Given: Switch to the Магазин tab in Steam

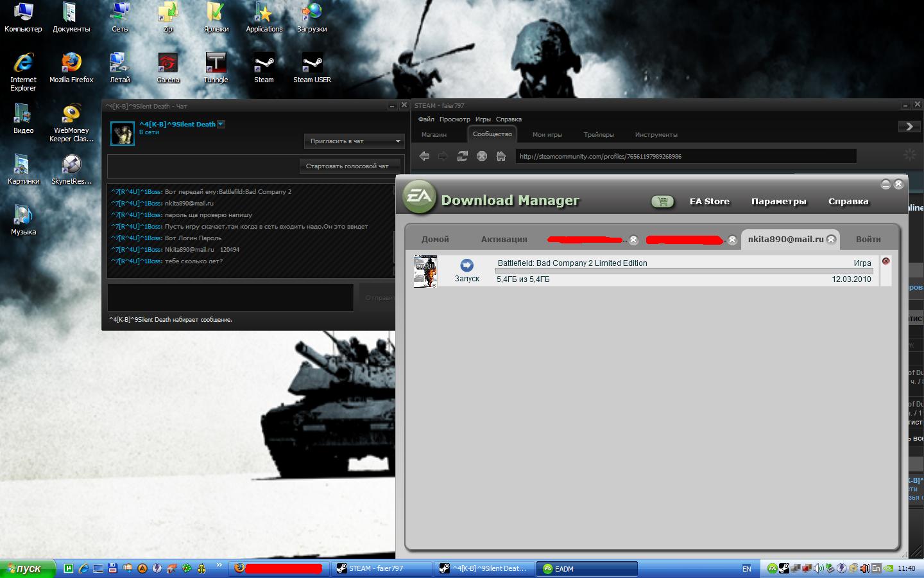Looking at the screenshot, I should click(x=434, y=135).
